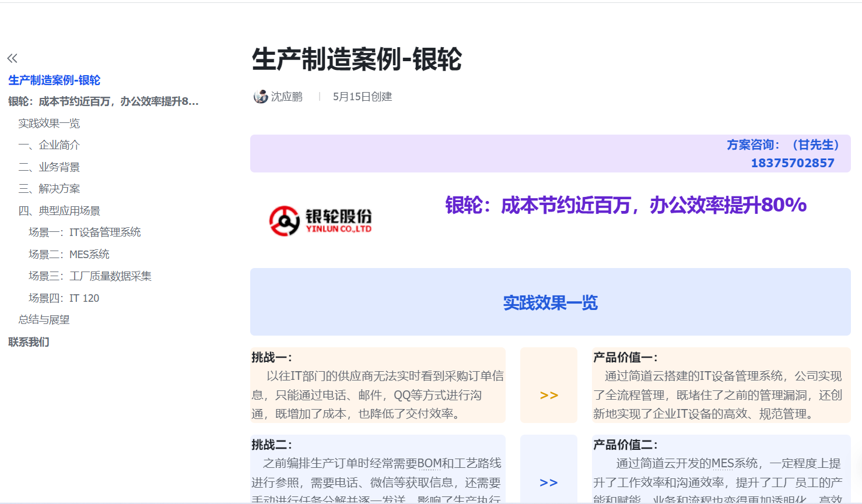Screen dimensions: 862x504
Task: Click author avatar next to 沈应鹏
Action: [x=261, y=97]
